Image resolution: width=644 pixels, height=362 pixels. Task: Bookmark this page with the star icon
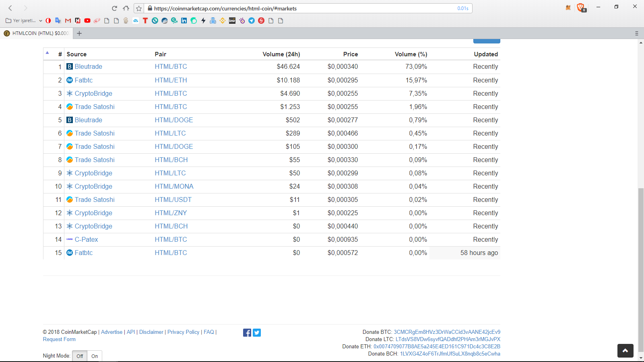pos(139,8)
